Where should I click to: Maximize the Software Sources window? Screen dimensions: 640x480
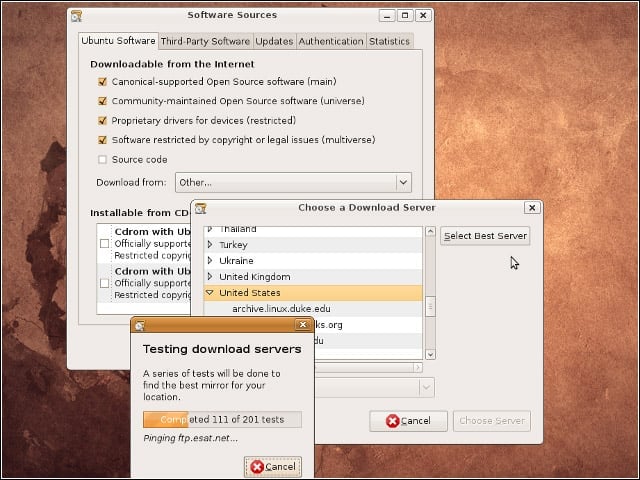click(x=405, y=16)
